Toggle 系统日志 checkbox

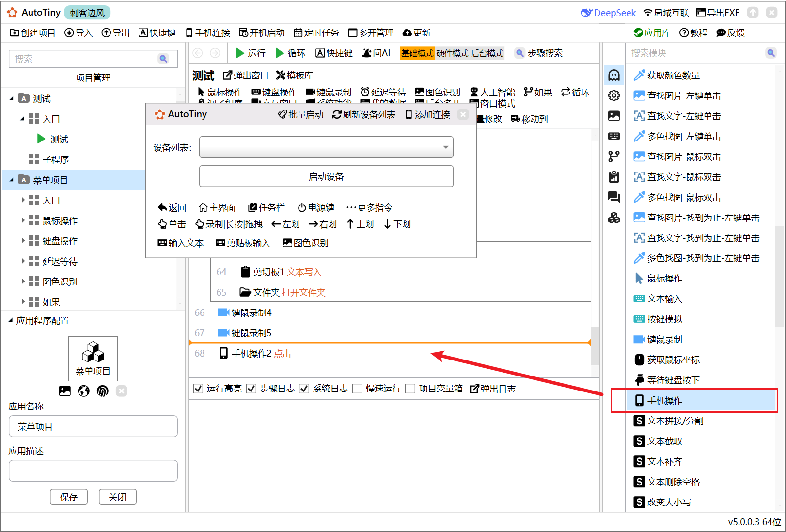click(304, 389)
